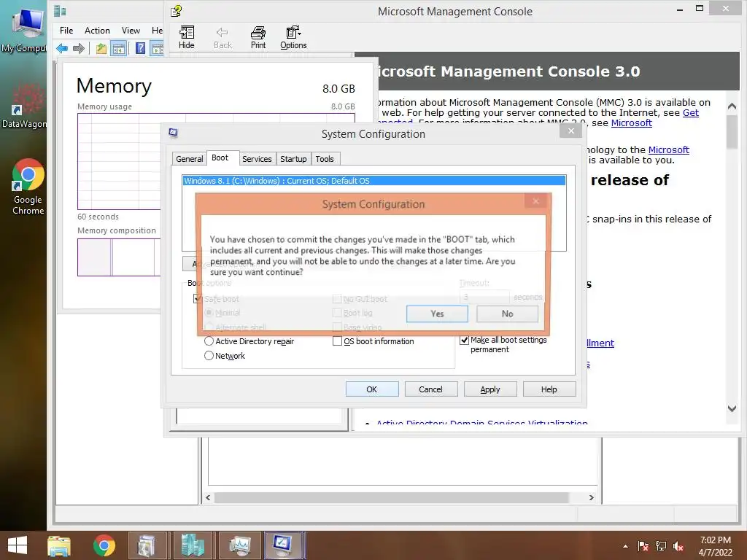Open the Options icon in help viewer
Screen dimensions: 747x560
click(x=293, y=38)
